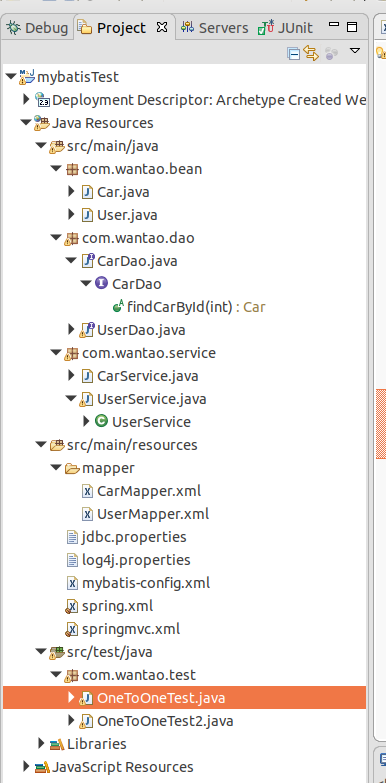Select the UserService class entry
Viewport: 386px width, 783px height.
click(x=152, y=422)
